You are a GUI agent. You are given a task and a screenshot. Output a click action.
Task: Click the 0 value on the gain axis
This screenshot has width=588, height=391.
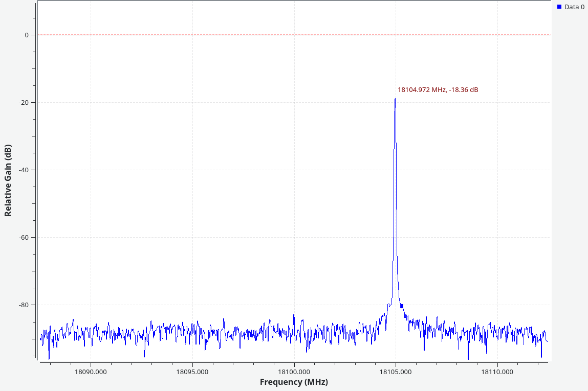(x=26, y=35)
